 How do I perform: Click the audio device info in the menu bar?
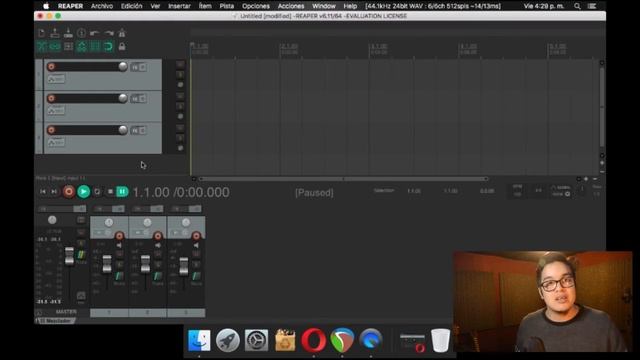pos(433,6)
